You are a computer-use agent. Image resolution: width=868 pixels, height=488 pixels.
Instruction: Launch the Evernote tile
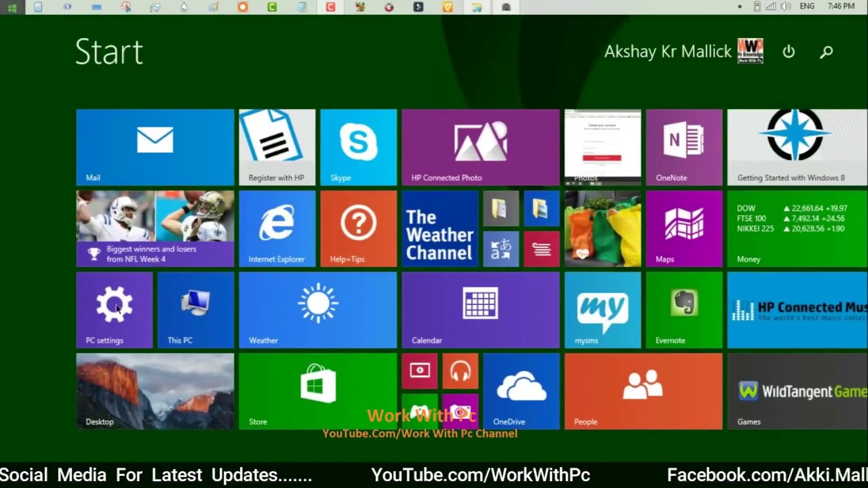coord(684,310)
